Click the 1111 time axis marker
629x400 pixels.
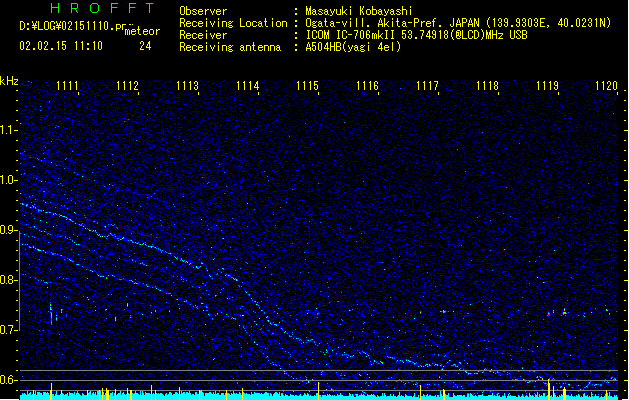[67, 86]
